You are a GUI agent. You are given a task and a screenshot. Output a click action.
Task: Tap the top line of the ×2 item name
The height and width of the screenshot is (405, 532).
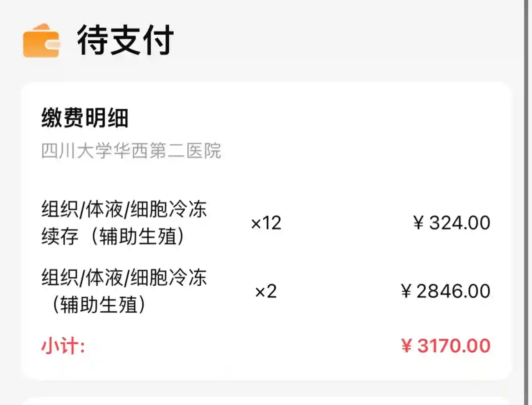(124, 278)
